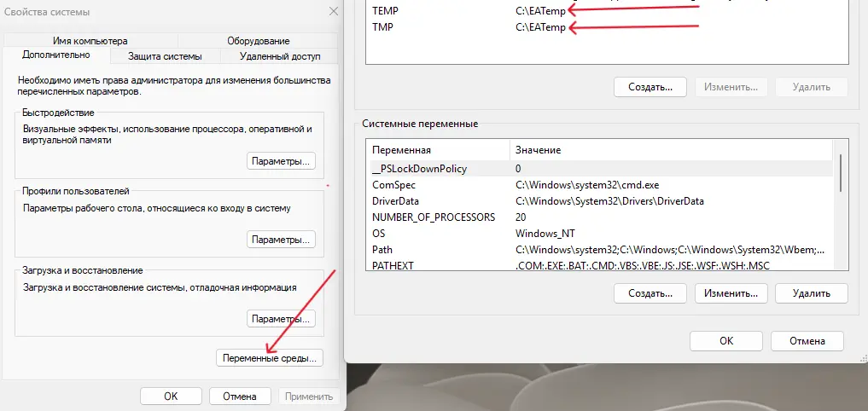Screen dimensions: 868x411
Task: Click Создать under user variables list
Action: click(x=650, y=87)
